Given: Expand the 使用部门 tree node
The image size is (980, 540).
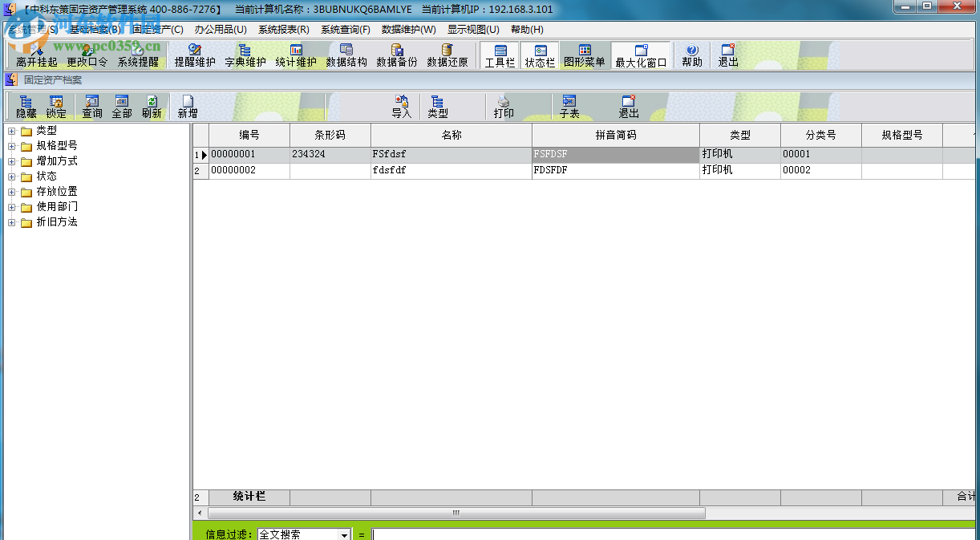Looking at the screenshot, I should pyautogui.click(x=12, y=207).
